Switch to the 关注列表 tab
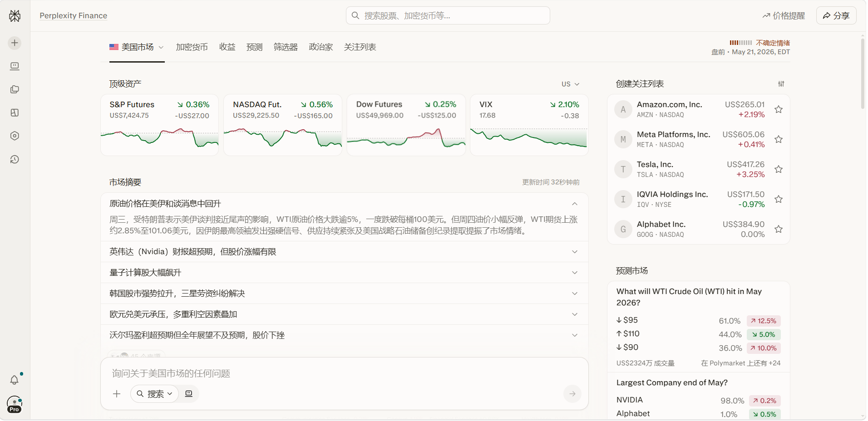 360,47
